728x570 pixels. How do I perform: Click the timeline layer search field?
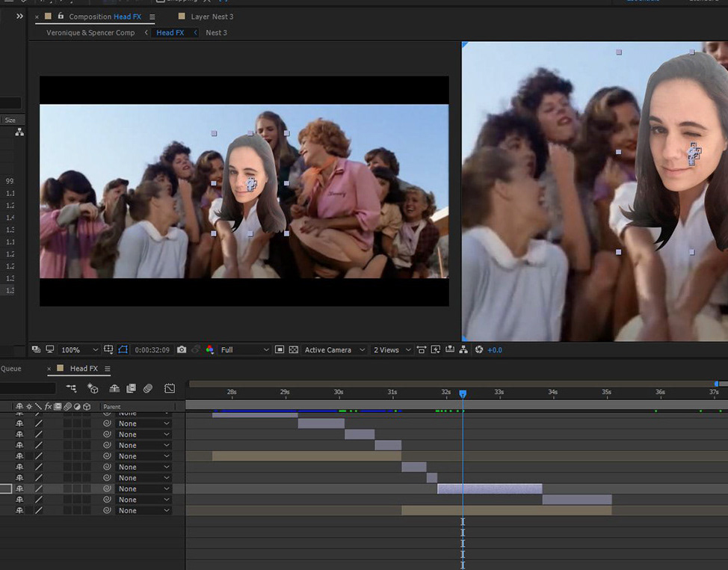[x=28, y=388]
